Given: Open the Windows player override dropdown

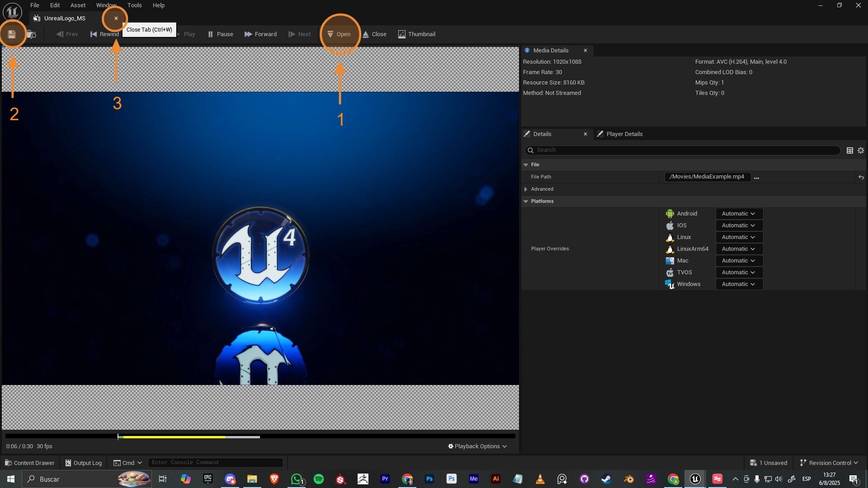Looking at the screenshot, I should [739, 284].
